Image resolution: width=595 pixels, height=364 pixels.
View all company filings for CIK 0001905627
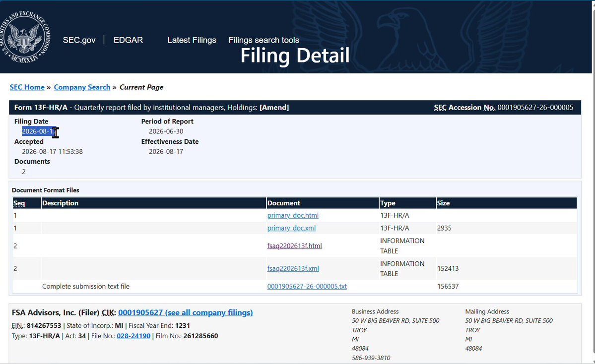(x=185, y=312)
